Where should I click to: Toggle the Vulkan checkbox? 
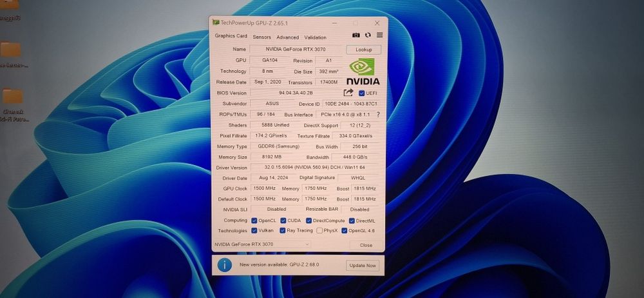[254, 230]
